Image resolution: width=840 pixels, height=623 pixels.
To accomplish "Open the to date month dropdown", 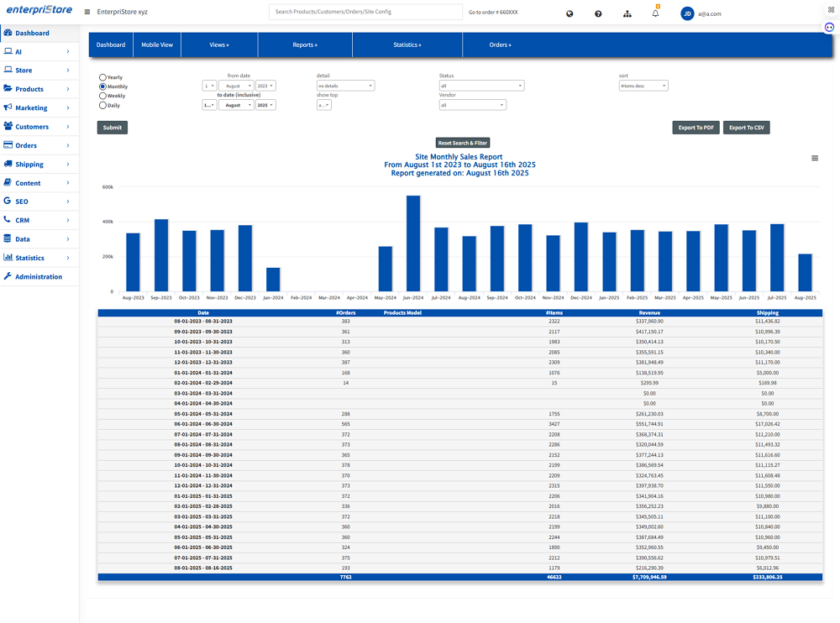I will point(236,105).
